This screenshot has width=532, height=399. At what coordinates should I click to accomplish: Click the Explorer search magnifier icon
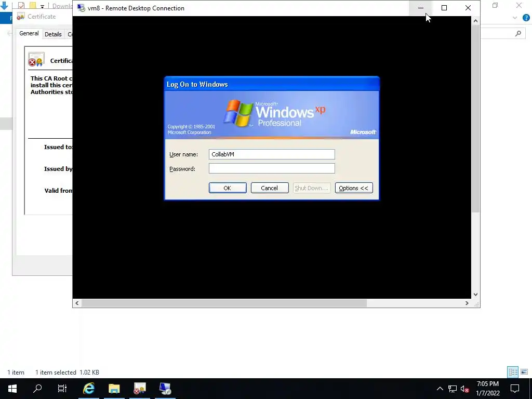point(518,33)
